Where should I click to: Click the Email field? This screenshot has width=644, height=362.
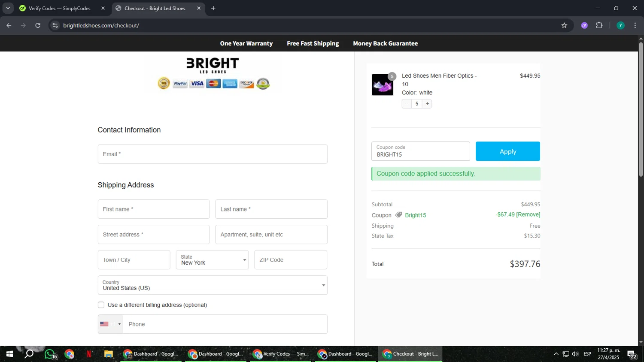pyautogui.click(x=213, y=154)
